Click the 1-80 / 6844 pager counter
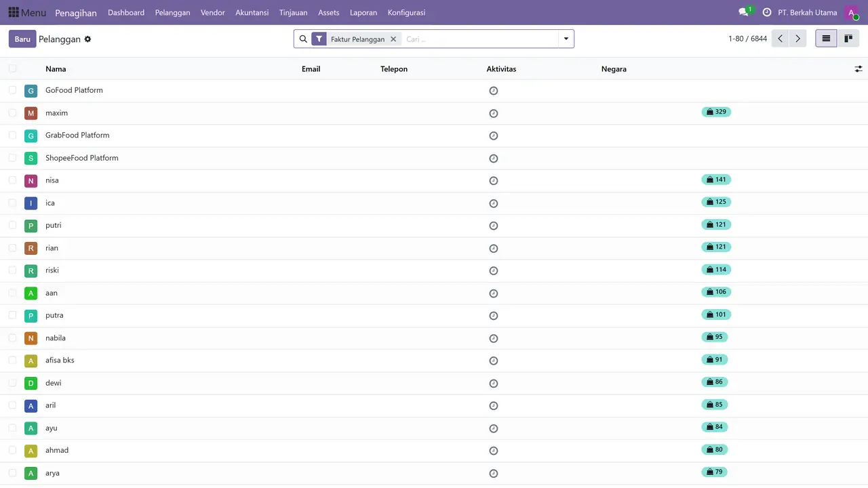 tap(747, 39)
